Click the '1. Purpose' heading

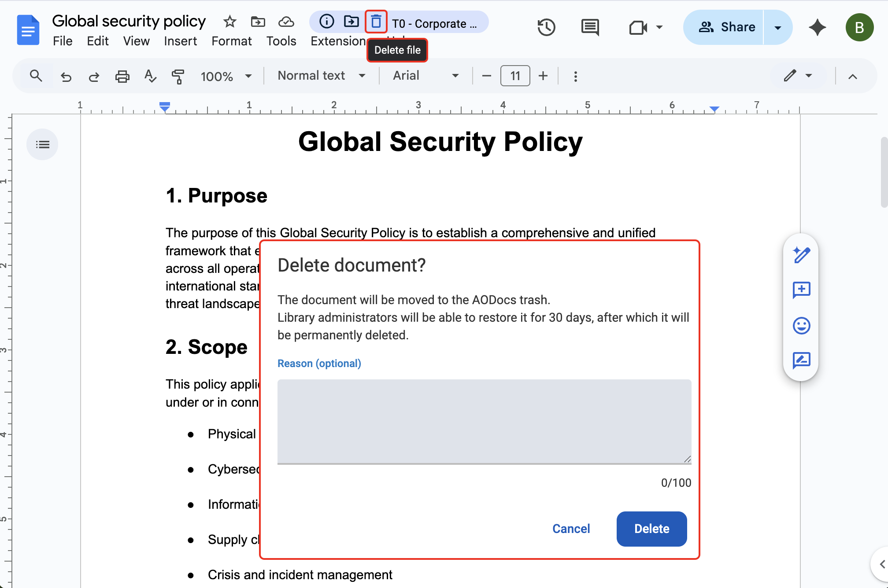[216, 195]
